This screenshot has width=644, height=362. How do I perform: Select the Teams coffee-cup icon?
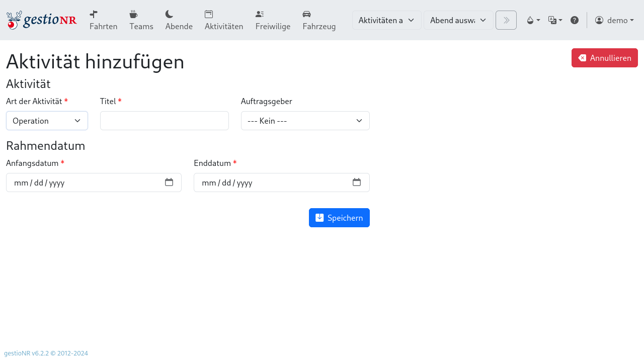(133, 14)
